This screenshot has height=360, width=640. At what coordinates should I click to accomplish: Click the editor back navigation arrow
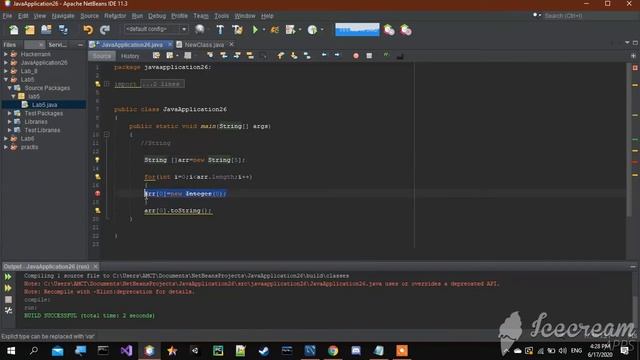[324, 55]
